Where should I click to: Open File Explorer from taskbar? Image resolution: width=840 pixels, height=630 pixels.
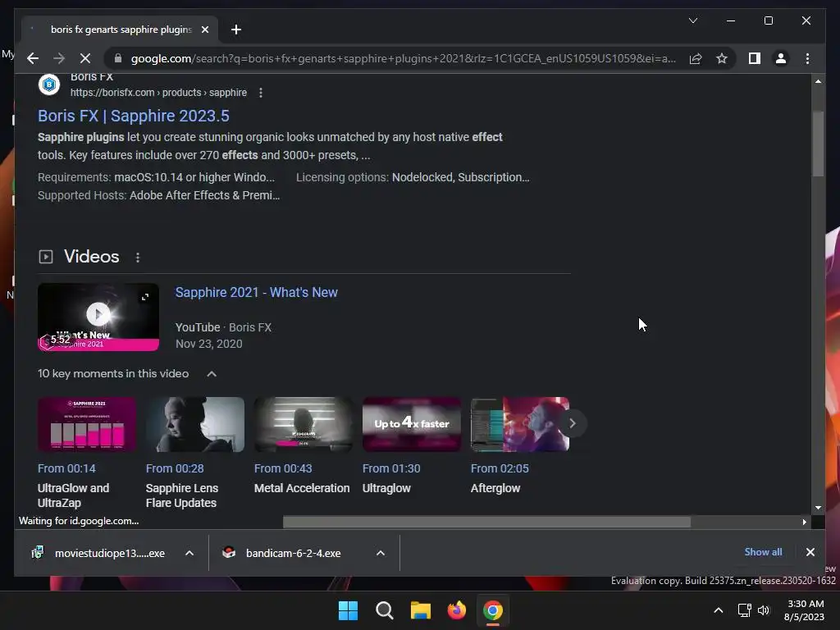click(421, 610)
